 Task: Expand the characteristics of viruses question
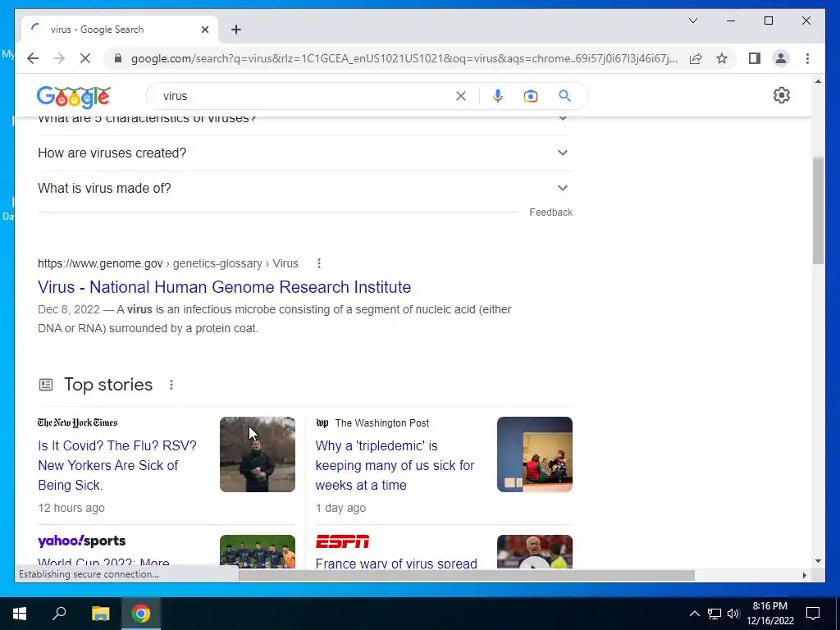tap(305, 118)
